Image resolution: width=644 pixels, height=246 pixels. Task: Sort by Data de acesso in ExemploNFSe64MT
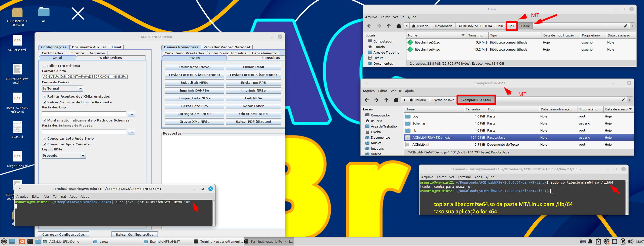618,109
